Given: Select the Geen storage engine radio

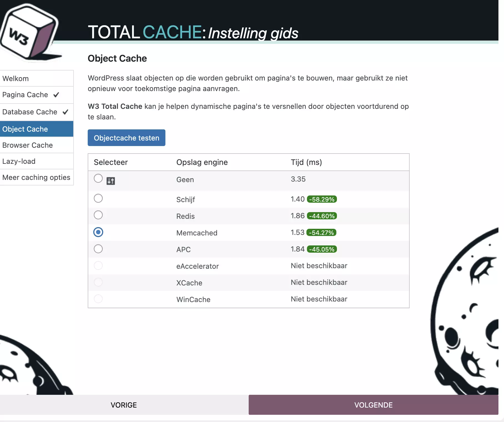Looking at the screenshot, I should click(x=98, y=178).
